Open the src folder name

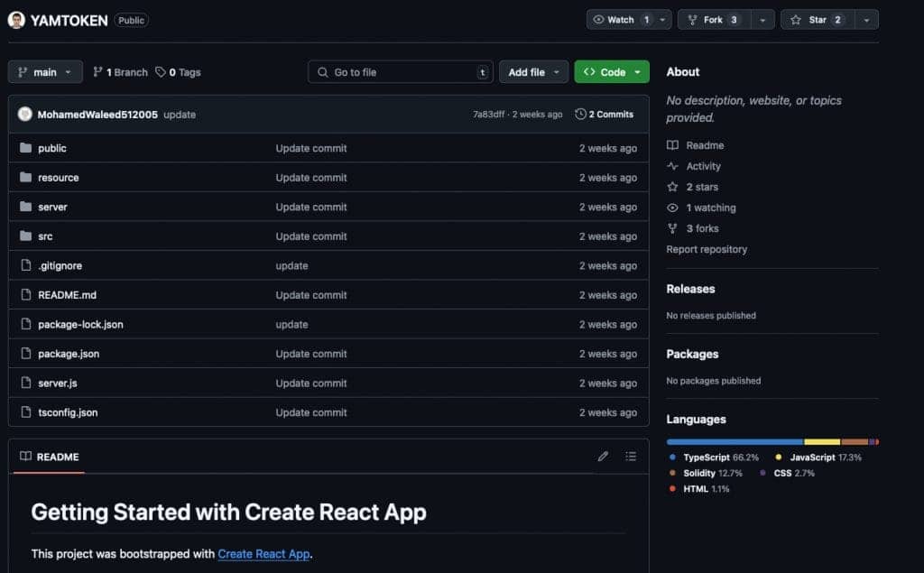pos(45,236)
